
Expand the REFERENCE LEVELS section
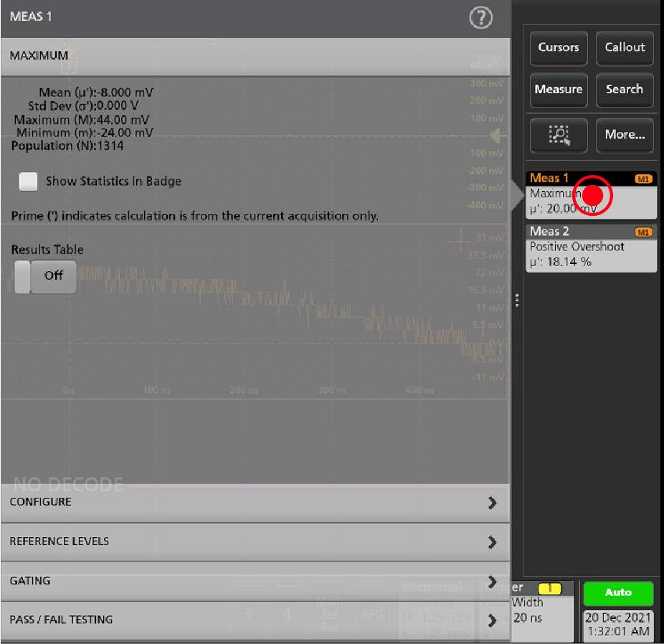255,541
